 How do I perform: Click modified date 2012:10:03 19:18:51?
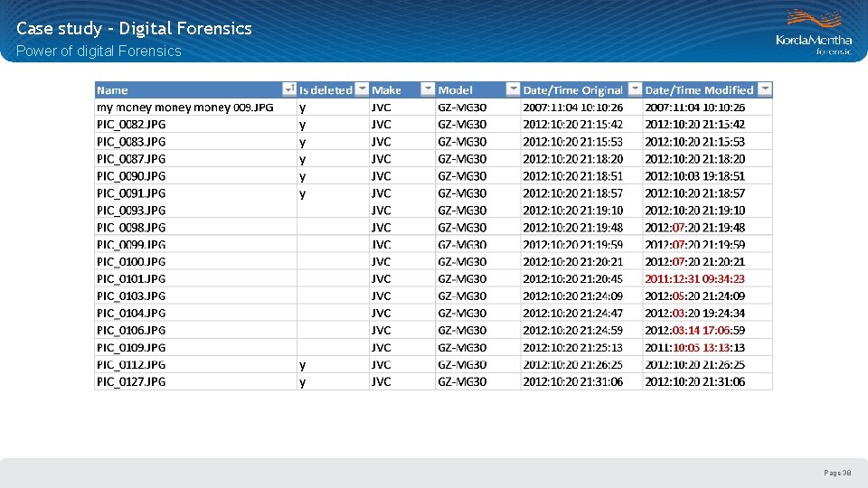694,176
